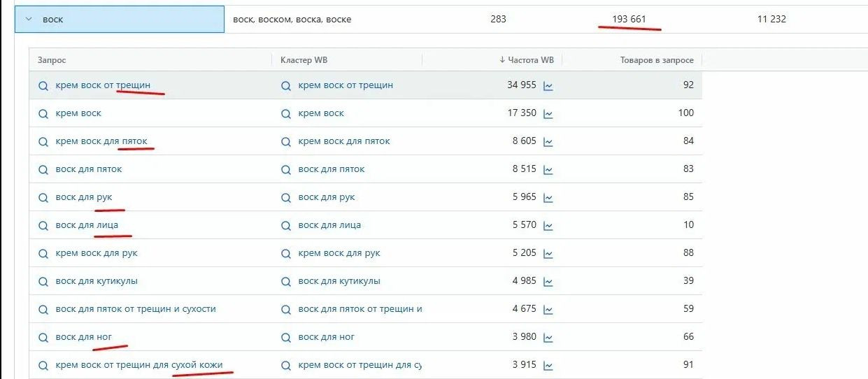Click magnifier icon in cluster воск для пяток

point(285,169)
